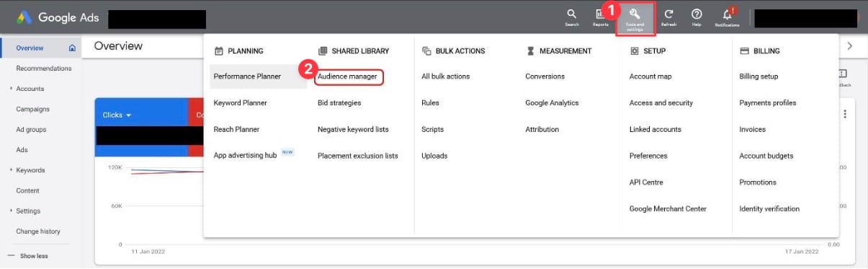Expand the Settings sidebar item
The image size is (868, 269).
(x=11, y=211)
